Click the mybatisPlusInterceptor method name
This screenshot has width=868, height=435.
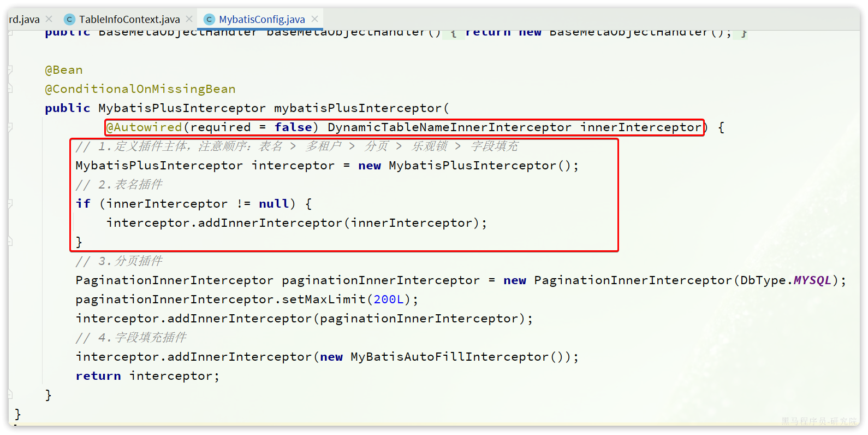coord(358,108)
